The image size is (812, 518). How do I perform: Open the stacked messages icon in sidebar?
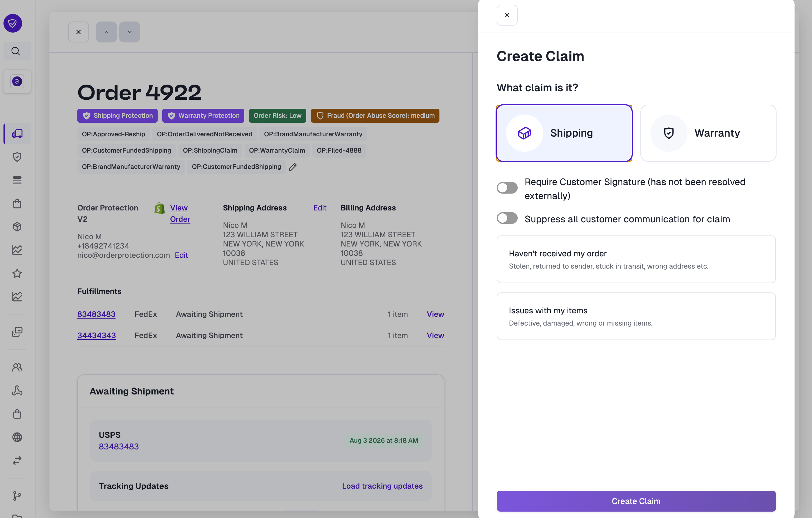(17, 332)
